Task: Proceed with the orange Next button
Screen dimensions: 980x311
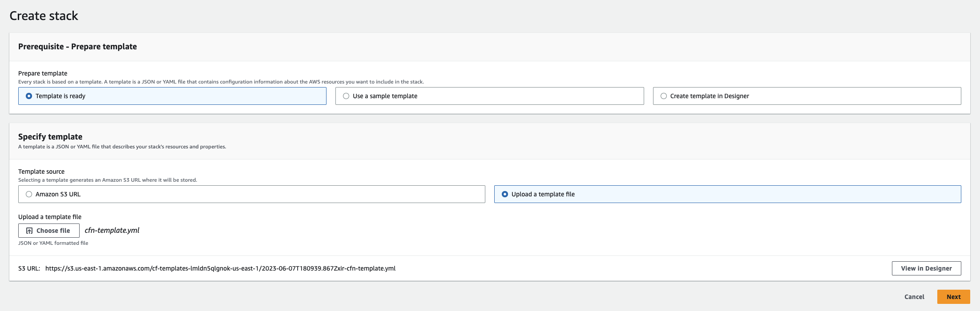Action: (x=953, y=297)
